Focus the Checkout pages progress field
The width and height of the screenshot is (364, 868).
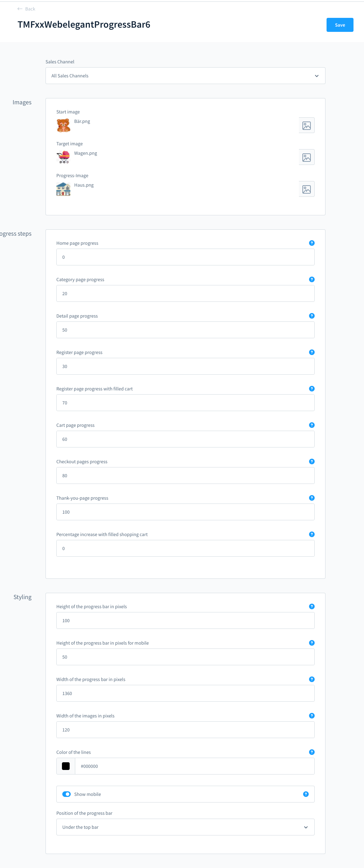tap(185, 475)
